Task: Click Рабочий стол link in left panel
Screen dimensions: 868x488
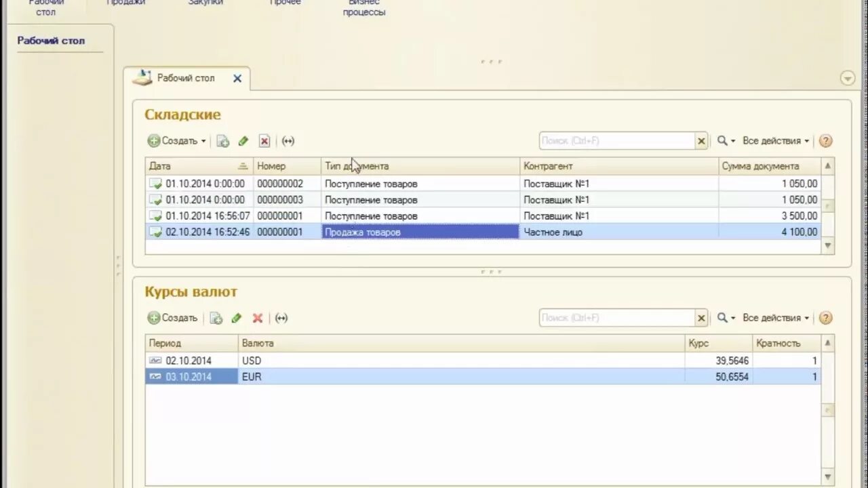Action: pos(51,41)
